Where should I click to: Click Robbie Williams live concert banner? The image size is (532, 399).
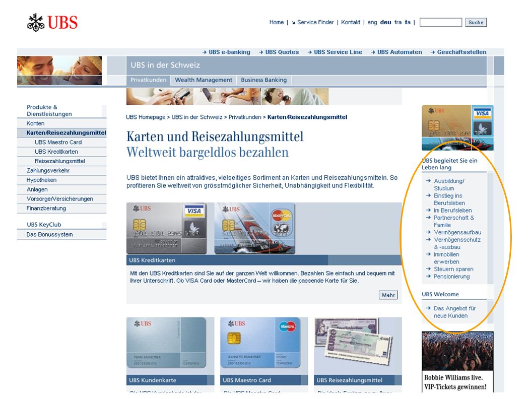[457, 362]
